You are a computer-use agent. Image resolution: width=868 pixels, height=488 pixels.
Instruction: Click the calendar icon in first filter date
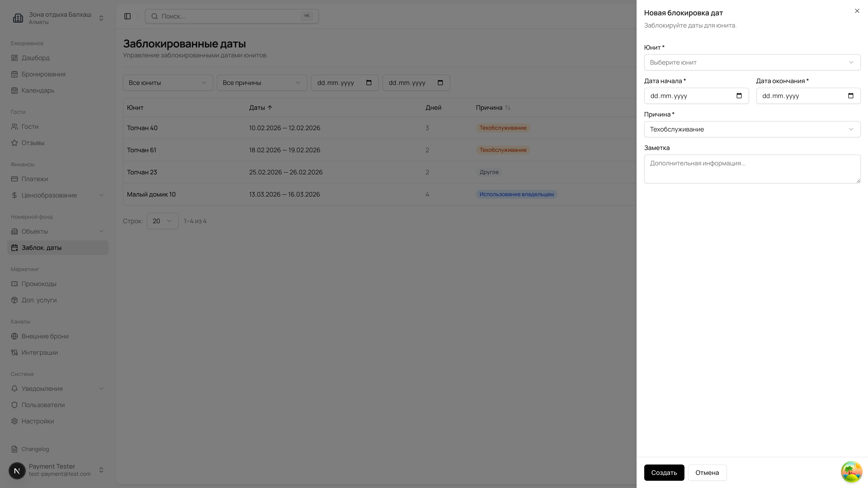click(369, 82)
